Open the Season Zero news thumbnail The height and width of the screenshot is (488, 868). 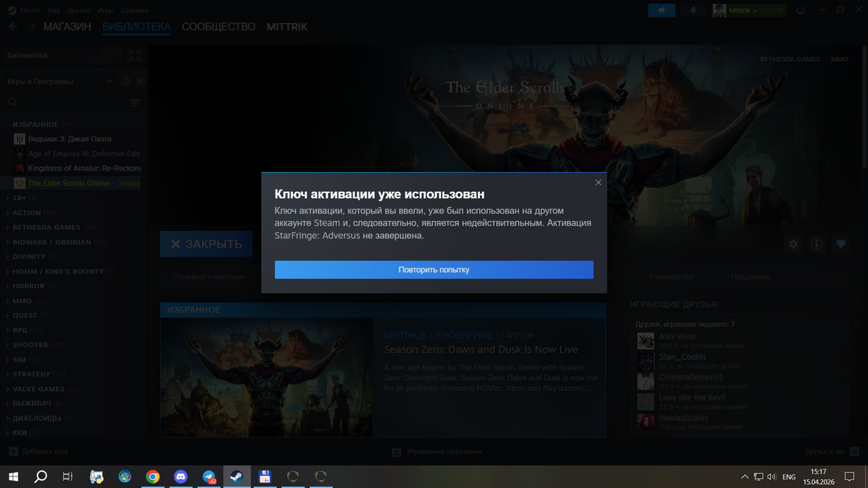point(267,377)
